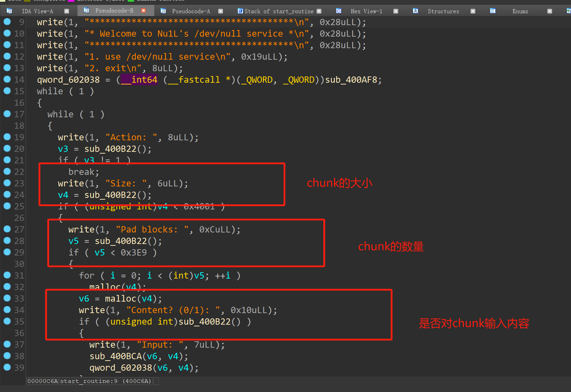Click sub_400B22 call on line 20
This screenshot has height=392, width=571.
(x=110, y=149)
